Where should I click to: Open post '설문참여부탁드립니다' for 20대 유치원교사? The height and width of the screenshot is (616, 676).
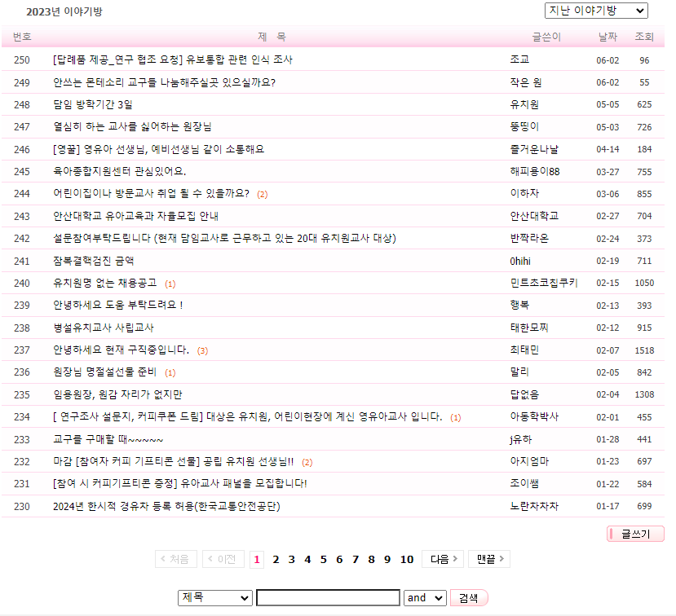point(224,238)
